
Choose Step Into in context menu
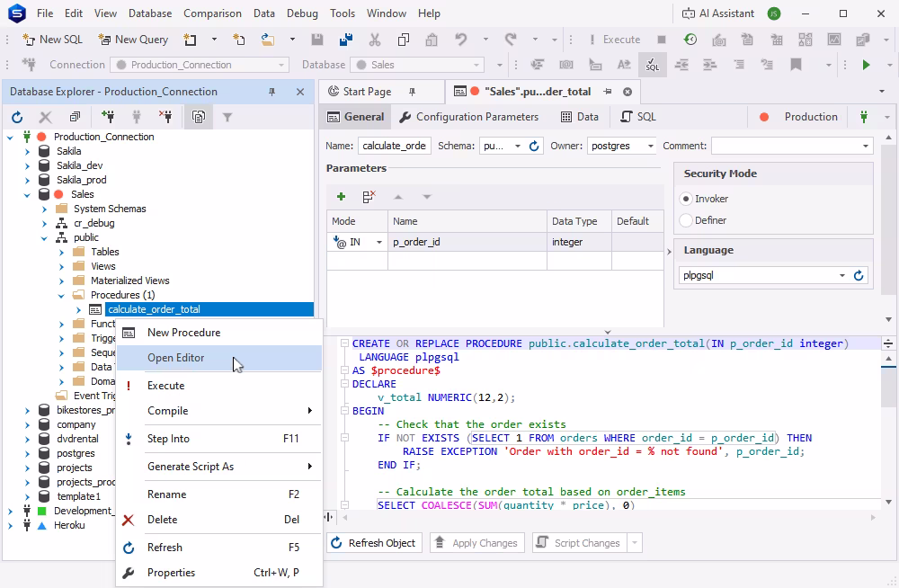tap(219, 439)
